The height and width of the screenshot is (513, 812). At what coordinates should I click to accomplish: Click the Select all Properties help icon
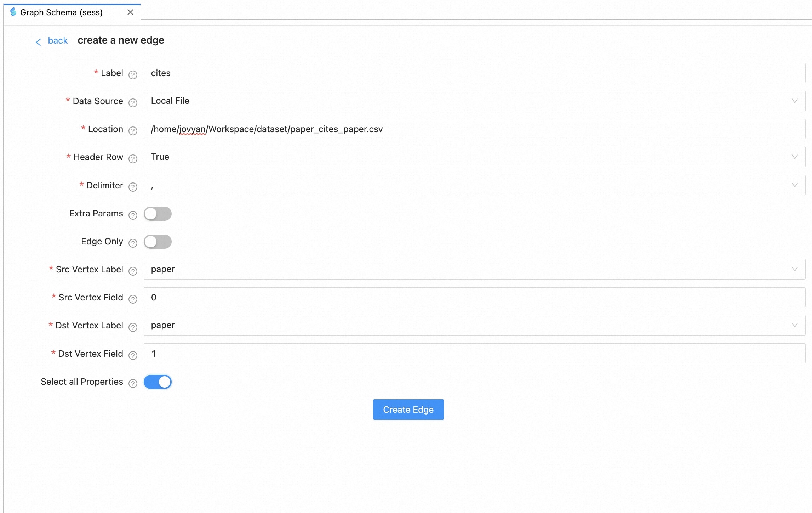pyautogui.click(x=133, y=383)
